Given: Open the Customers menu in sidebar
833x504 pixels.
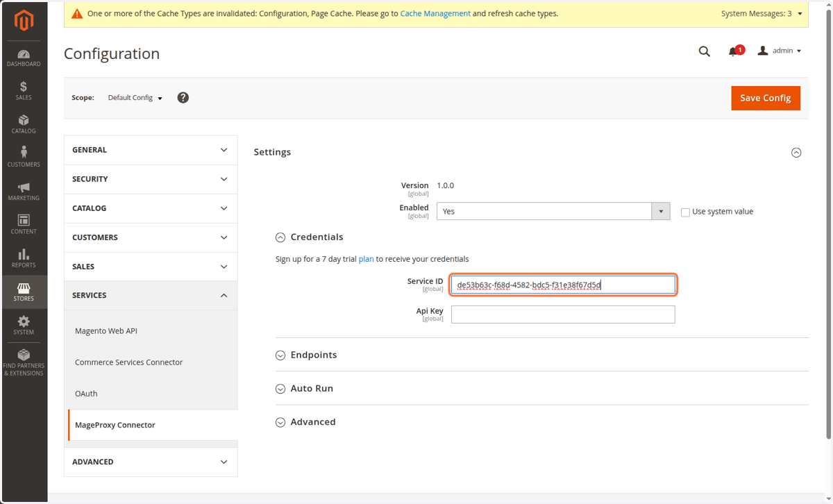Looking at the screenshot, I should pyautogui.click(x=24, y=158).
